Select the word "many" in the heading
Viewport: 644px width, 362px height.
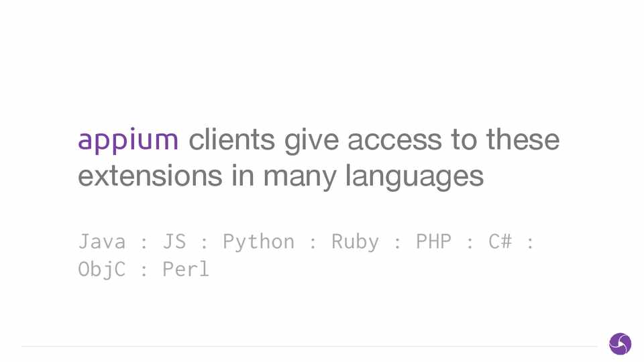[x=300, y=177]
